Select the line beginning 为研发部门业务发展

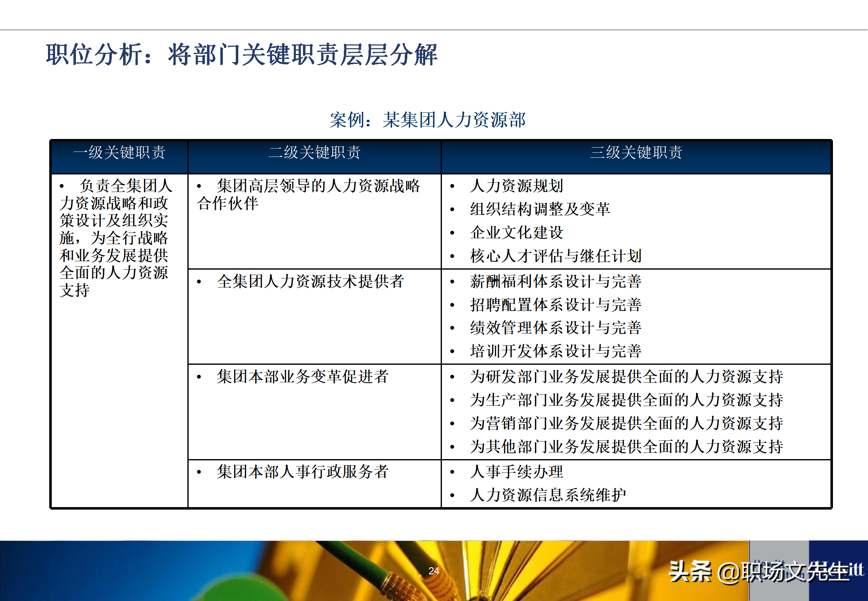pyautogui.click(x=626, y=376)
